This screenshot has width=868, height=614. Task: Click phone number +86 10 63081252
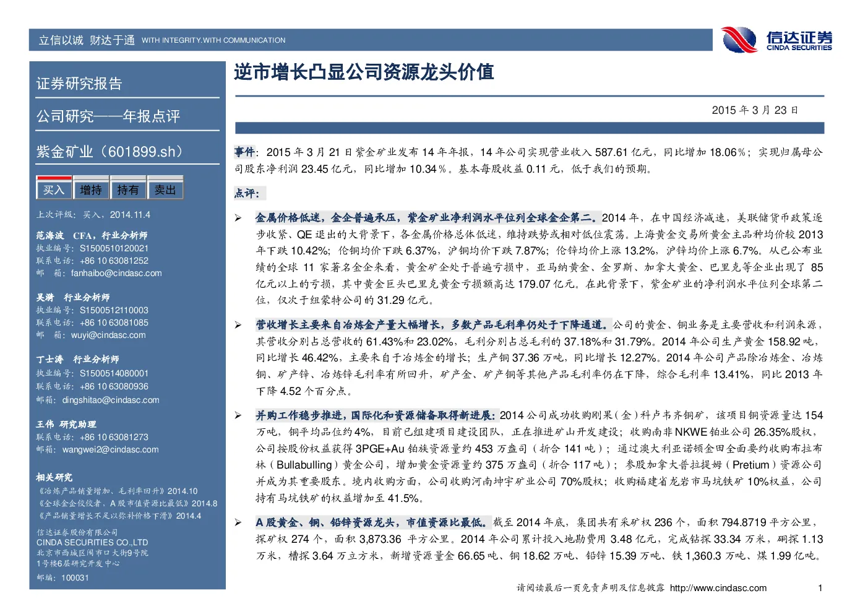[x=114, y=261]
